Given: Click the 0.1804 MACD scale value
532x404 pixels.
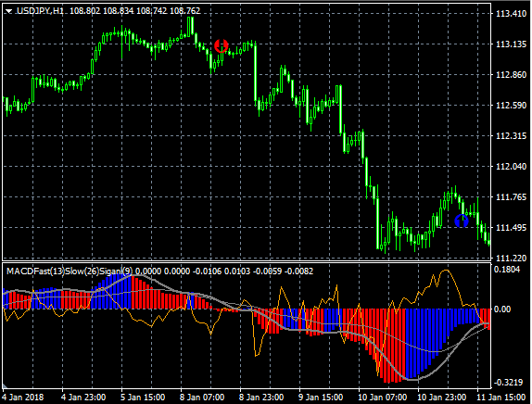Looking at the screenshot, I should 507,270.
